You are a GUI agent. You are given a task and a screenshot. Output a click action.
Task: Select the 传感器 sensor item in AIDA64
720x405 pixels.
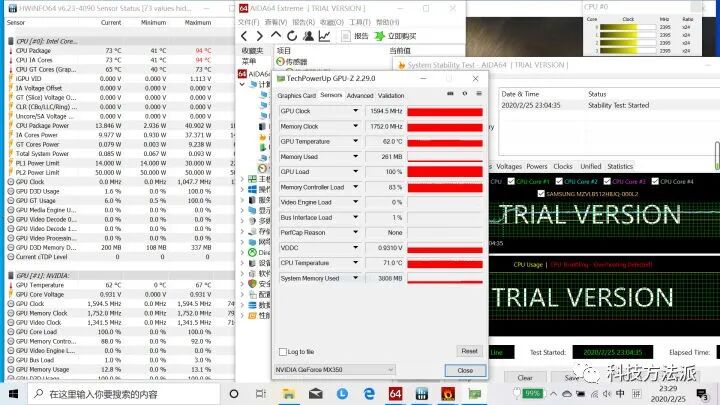pyautogui.click(x=292, y=62)
